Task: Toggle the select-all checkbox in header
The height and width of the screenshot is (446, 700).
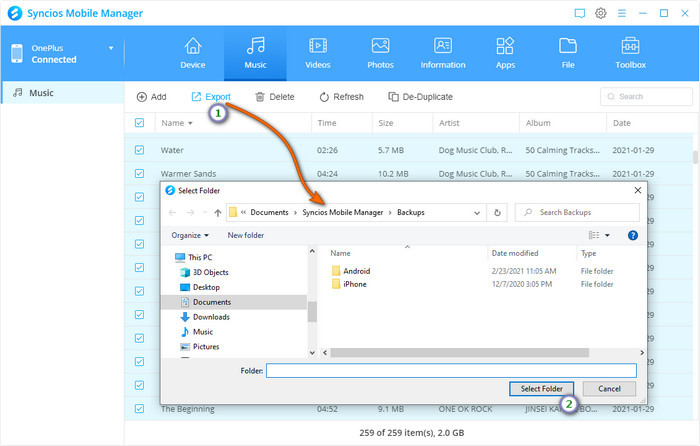Action: pyautogui.click(x=139, y=123)
